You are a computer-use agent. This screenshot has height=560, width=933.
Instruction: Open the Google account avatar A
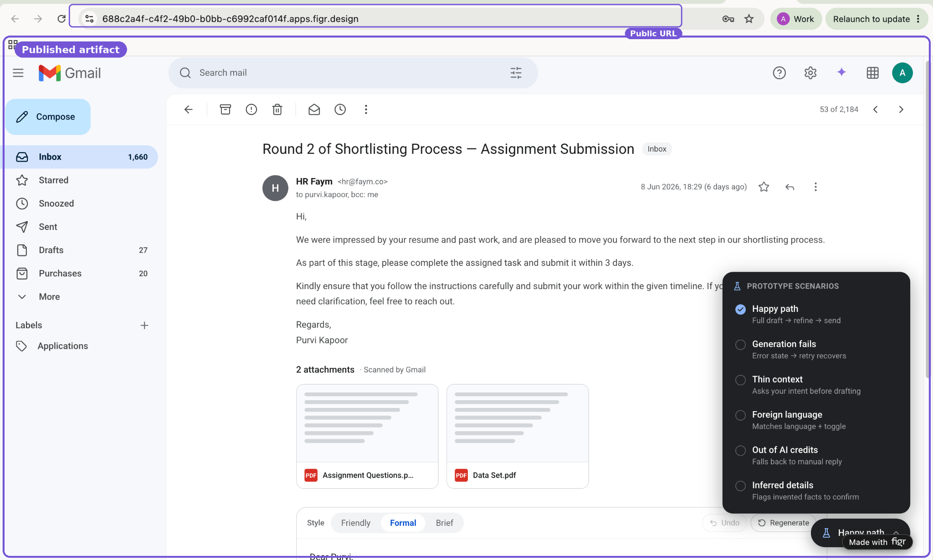tap(902, 73)
